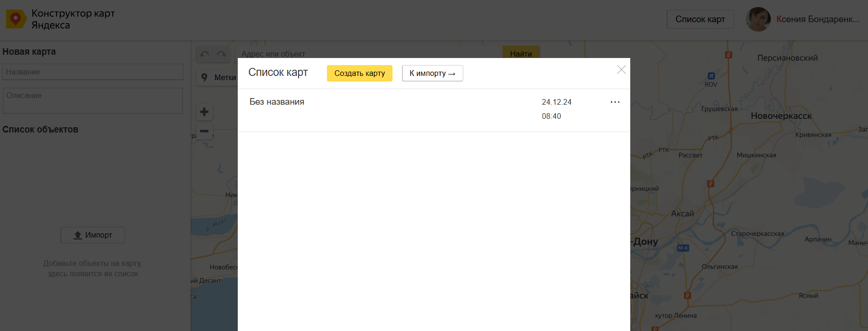Focus the Название input field
Image resolution: width=868 pixels, height=331 pixels.
point(93,72)
